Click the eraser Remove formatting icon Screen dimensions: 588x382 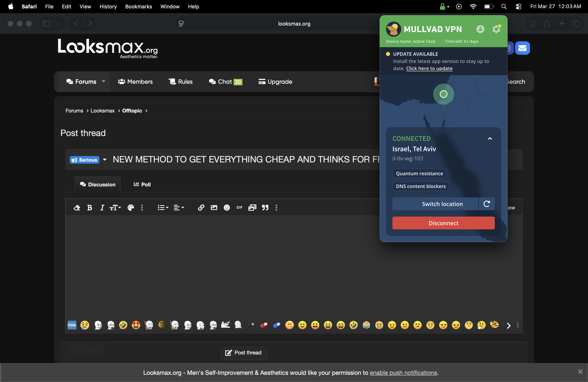[77, 208]
